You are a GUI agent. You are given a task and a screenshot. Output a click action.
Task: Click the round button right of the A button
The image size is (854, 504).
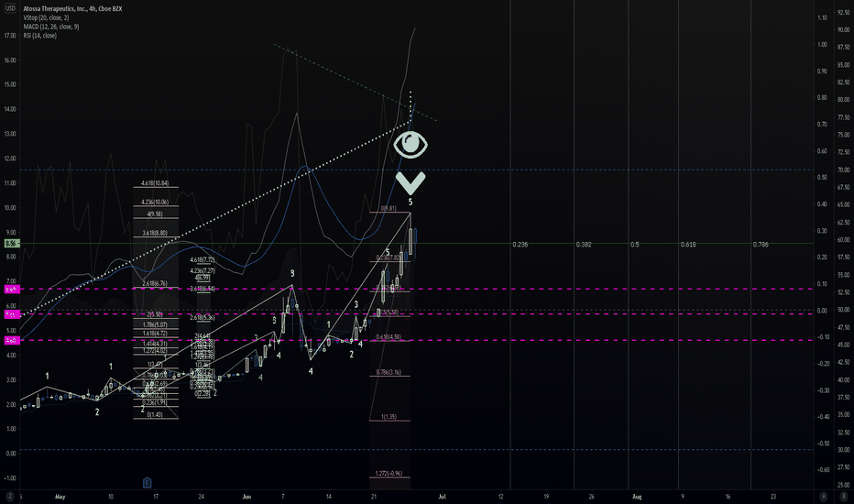[x=844, y=497]
